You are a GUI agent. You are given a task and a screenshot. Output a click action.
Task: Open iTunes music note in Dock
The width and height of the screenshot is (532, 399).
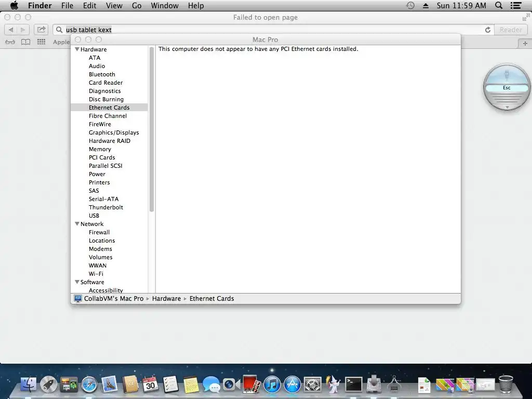pyautogui.click(x=272, y=385)
